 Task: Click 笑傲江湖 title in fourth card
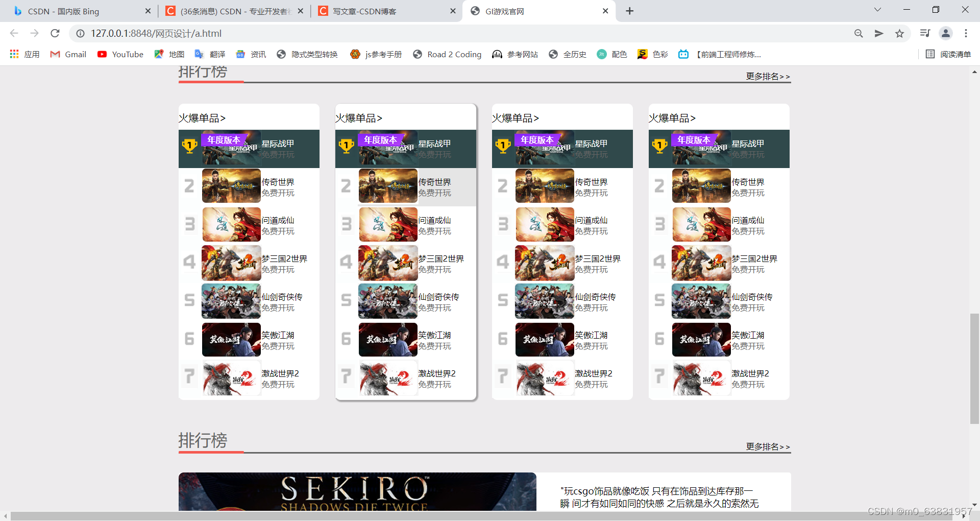point(748,335)
